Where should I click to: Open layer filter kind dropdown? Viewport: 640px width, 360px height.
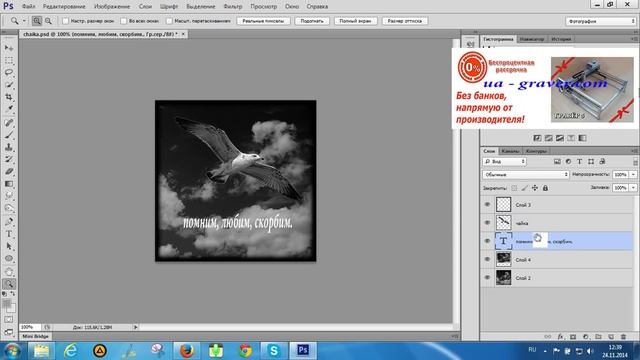(x=504, y=162)
